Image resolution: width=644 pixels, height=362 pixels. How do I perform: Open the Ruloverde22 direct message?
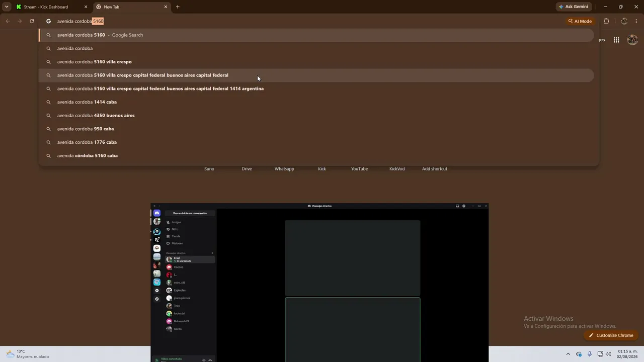click(x=190, y=321)
